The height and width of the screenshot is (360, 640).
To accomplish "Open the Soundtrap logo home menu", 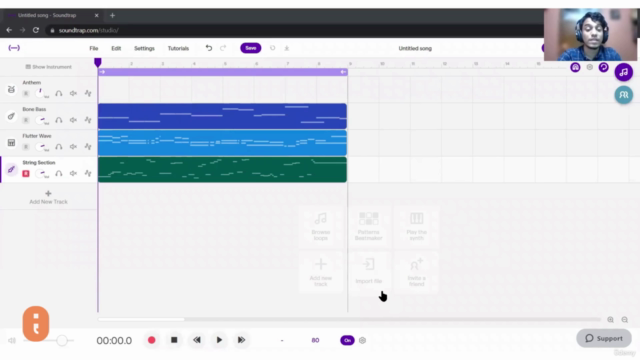I will (14, 48).
